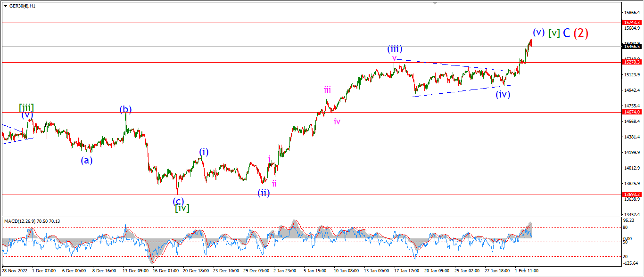Click the 13693.2 red price tag
This screenshot has width=644, height=277.
(632, 194)
